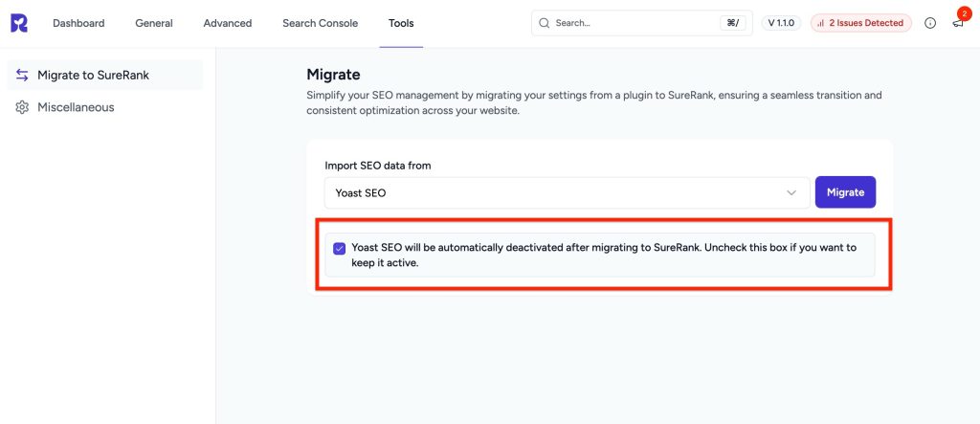The height and width of the screenshot is (424, 980).
Task: Click the Import SEO data from label
Action: click(x=377, y=166)
